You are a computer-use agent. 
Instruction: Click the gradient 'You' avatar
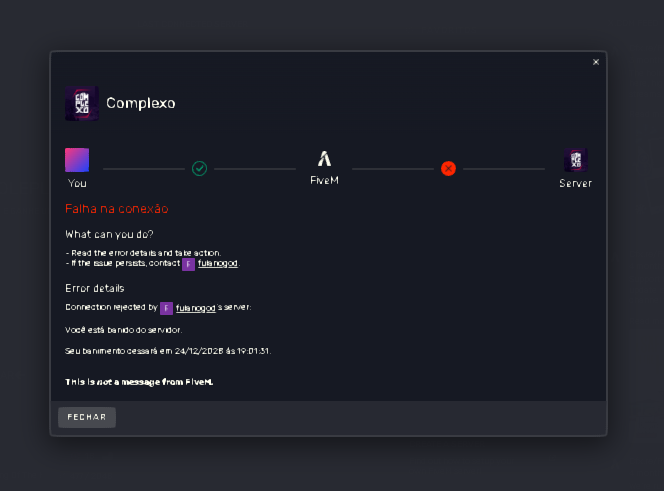pyautogui.click(x=77, y=160)
